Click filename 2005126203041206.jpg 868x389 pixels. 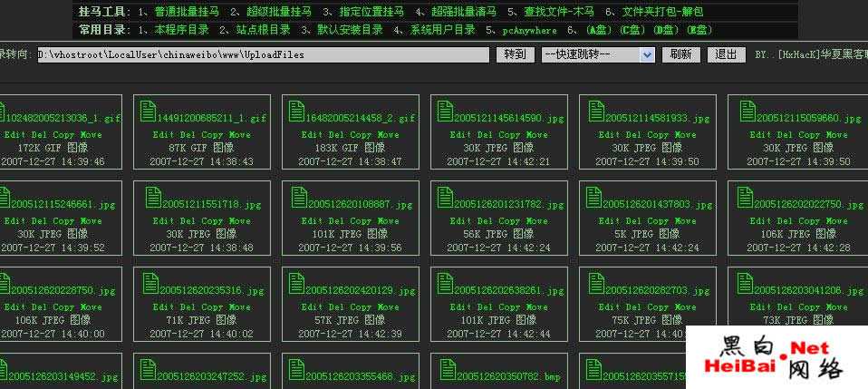[x=809, y=290]
